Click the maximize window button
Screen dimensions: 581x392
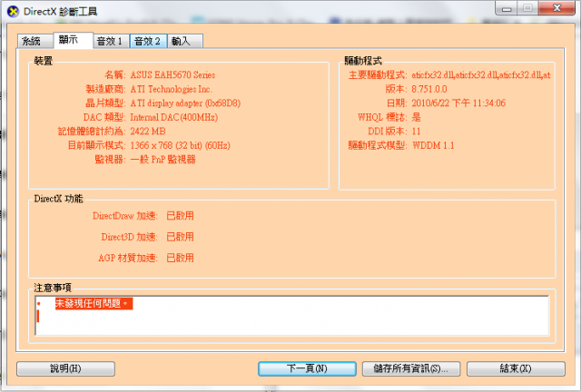click(x=528, y=8)
